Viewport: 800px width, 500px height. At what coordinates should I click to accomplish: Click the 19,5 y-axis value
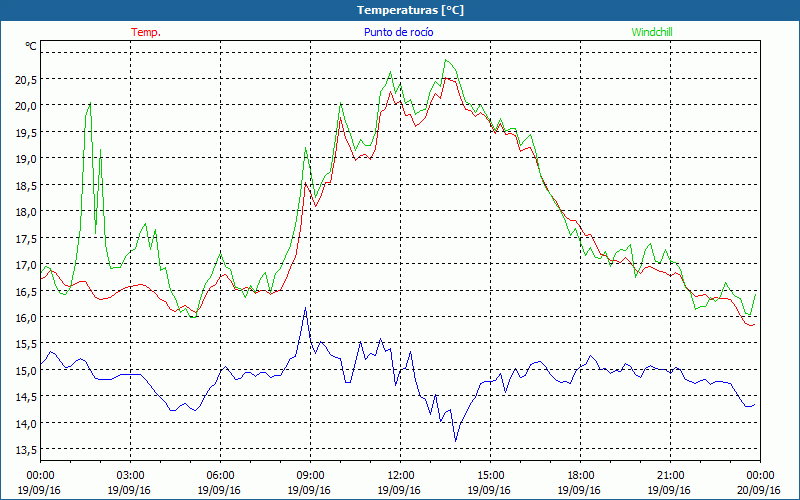pyautogui.click(x=26, y=133)
